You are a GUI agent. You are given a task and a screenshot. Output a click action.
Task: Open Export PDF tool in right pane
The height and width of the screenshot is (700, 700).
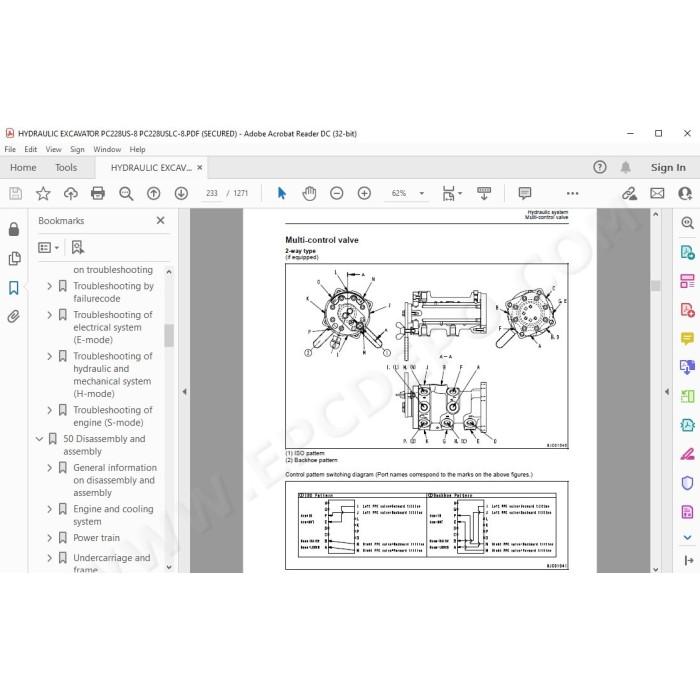point(688,252)
